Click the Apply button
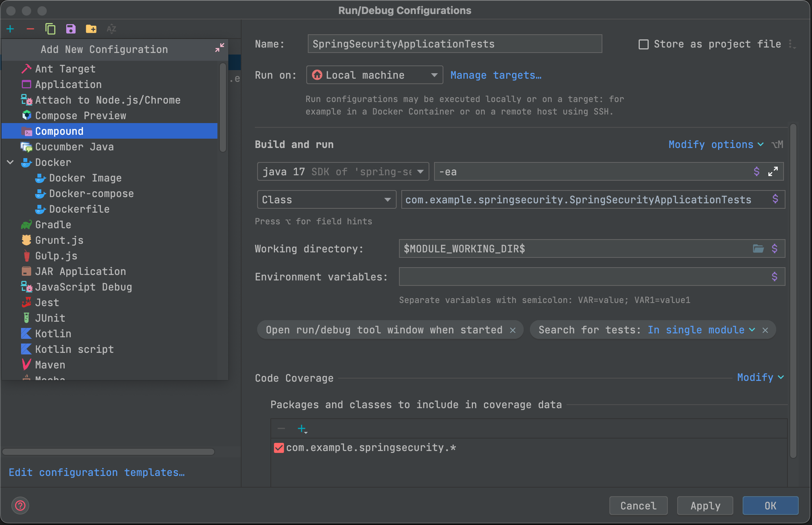The image size is (812, 525). pos(705,506)
